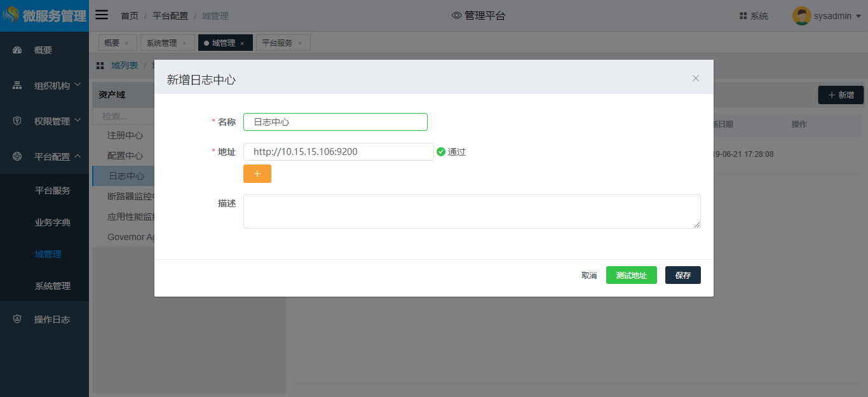Viewport: 868px width, 397px height.
Task: Click the 保存 button
Action: click(682, 275)
